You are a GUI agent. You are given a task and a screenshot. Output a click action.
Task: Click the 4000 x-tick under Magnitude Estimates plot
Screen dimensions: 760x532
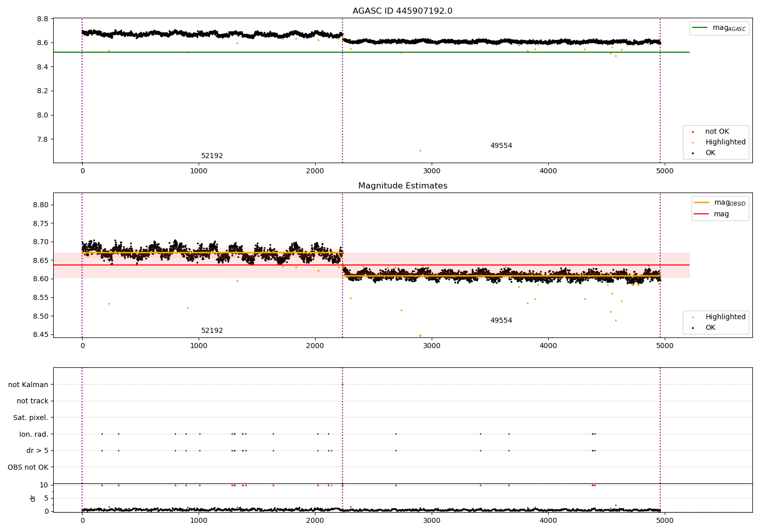click(548, 346)
